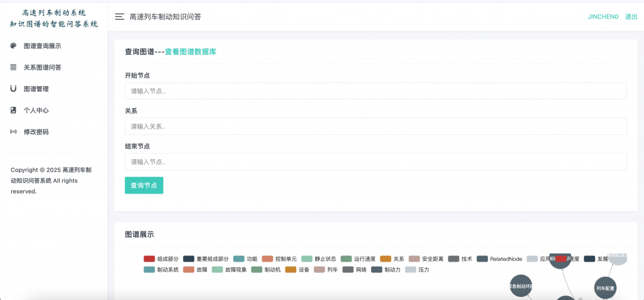
Task: Toggle 技术 legend category
Action: tap(460, 259)
